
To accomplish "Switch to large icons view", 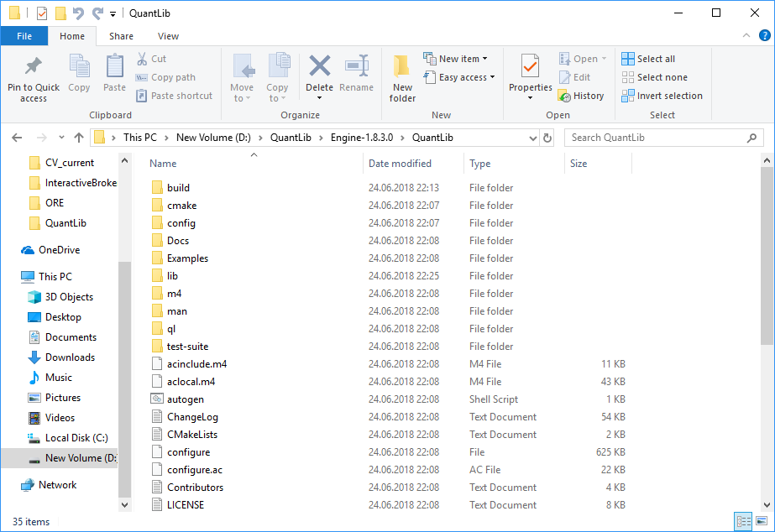I will click(762, 521).
